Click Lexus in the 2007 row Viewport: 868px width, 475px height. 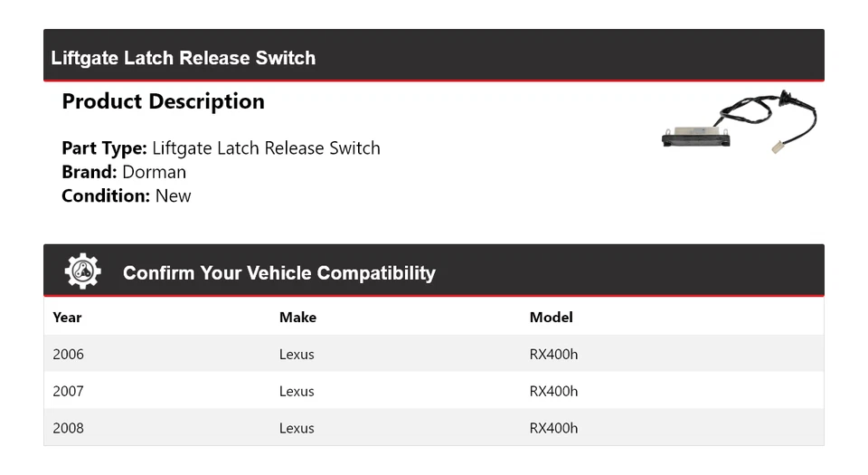(x=297, y=391)
